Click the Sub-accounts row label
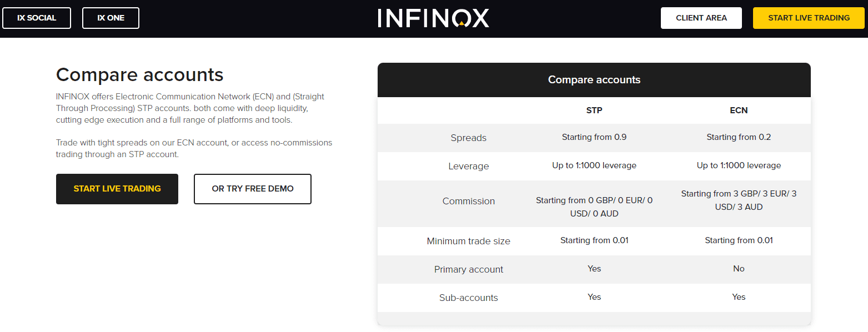 [469, 298]
